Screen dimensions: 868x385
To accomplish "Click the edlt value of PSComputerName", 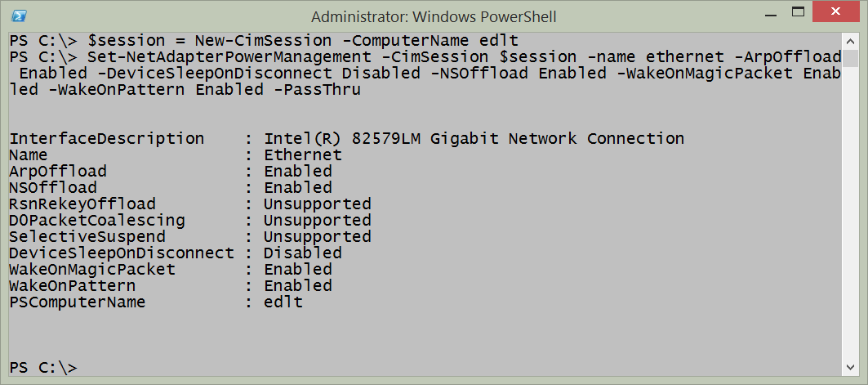I will click(x=283, y=302).
